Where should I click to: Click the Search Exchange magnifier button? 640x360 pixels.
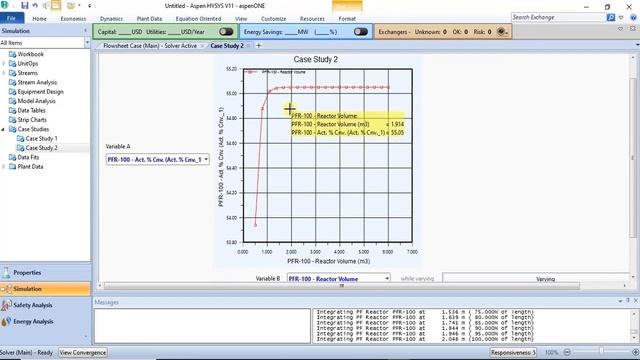[611, 17]
